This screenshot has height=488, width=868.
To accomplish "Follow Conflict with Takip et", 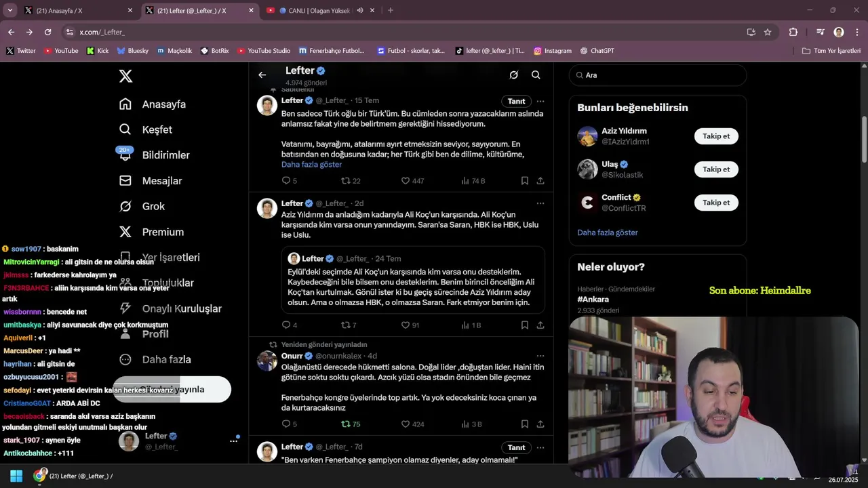I will click(x=716, y=203).
